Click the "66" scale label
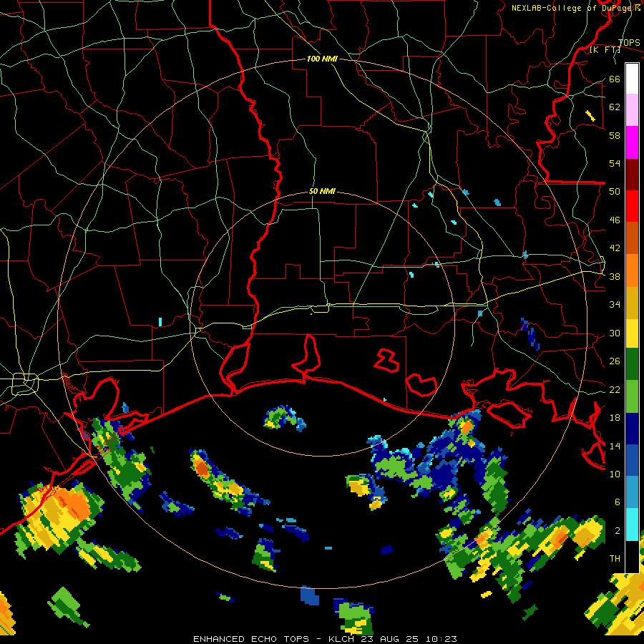This screenshot has width=644, height=644. coord(615,79)
